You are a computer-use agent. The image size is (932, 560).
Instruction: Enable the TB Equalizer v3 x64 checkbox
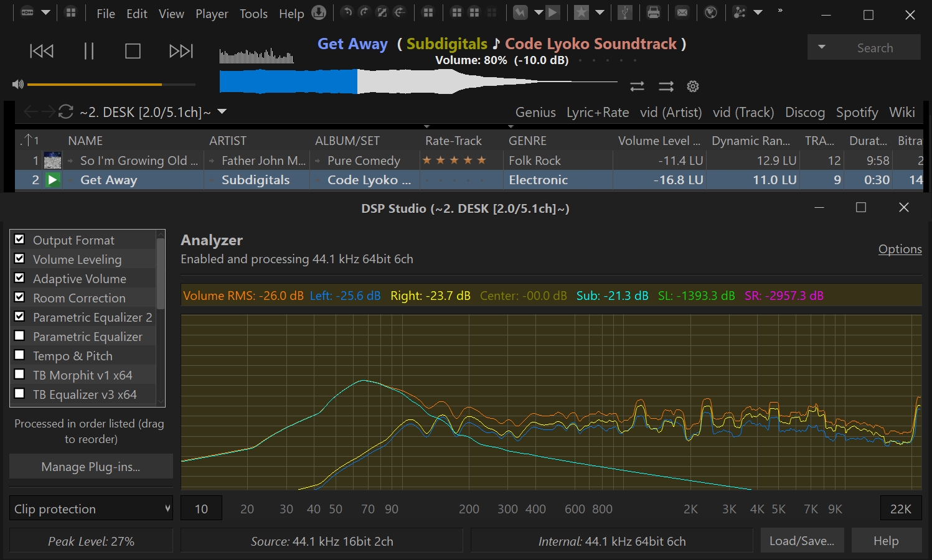tap(19, 394)
